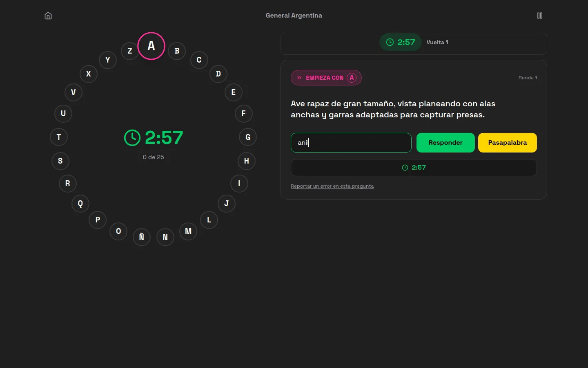
Task: Select letter B on the wheel
Action: tap(177, 51)
